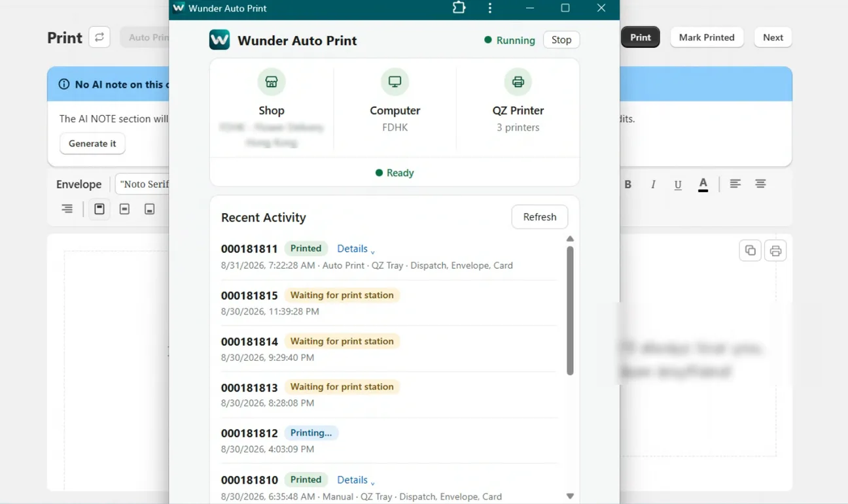Click order number 000181815
This screenshot has height=504, width=848.
(249, 295)
